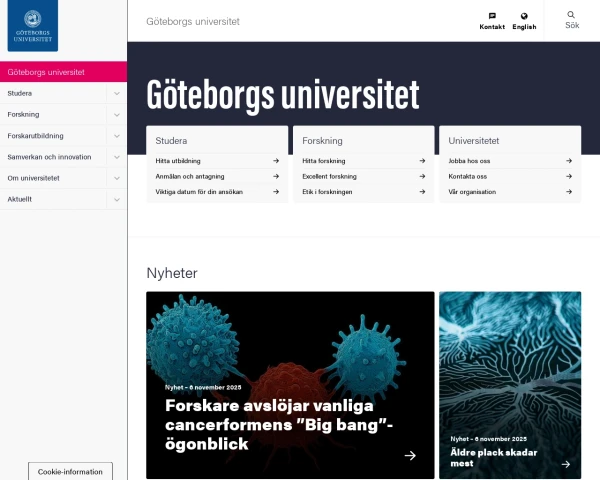Open the Kontakt speech bubble icon
600x480 pixels.
[x=492, y=17]
